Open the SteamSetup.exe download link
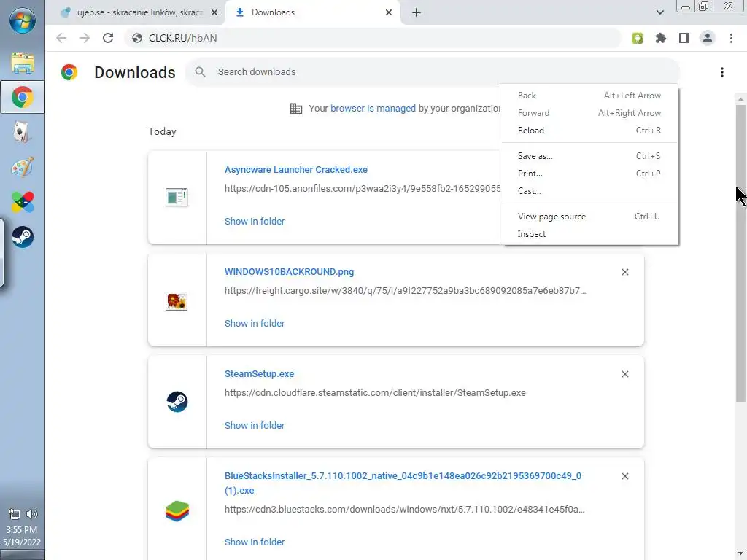Image resolution: width=747 pixels, height=560 pixels. click(259, 374)
